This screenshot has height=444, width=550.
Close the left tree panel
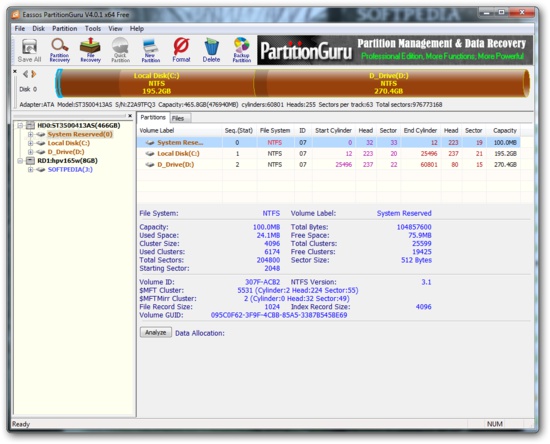130,115
